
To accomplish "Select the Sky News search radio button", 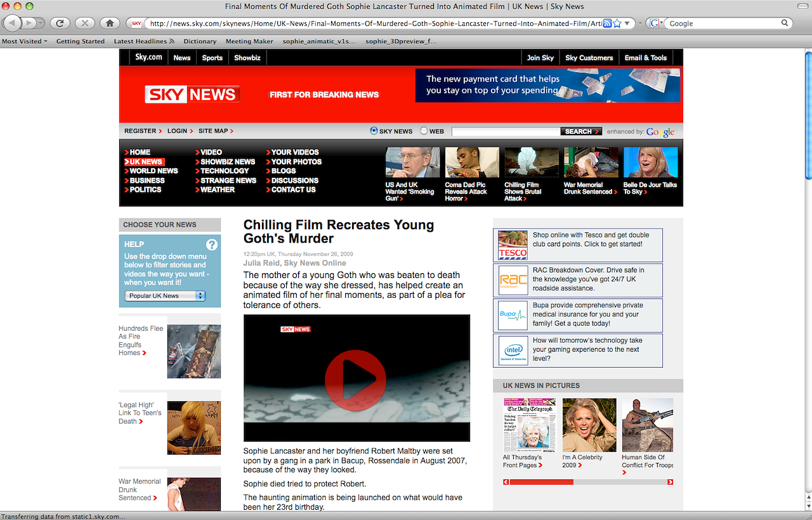I will pyautogui.click(x=374, y=131).
